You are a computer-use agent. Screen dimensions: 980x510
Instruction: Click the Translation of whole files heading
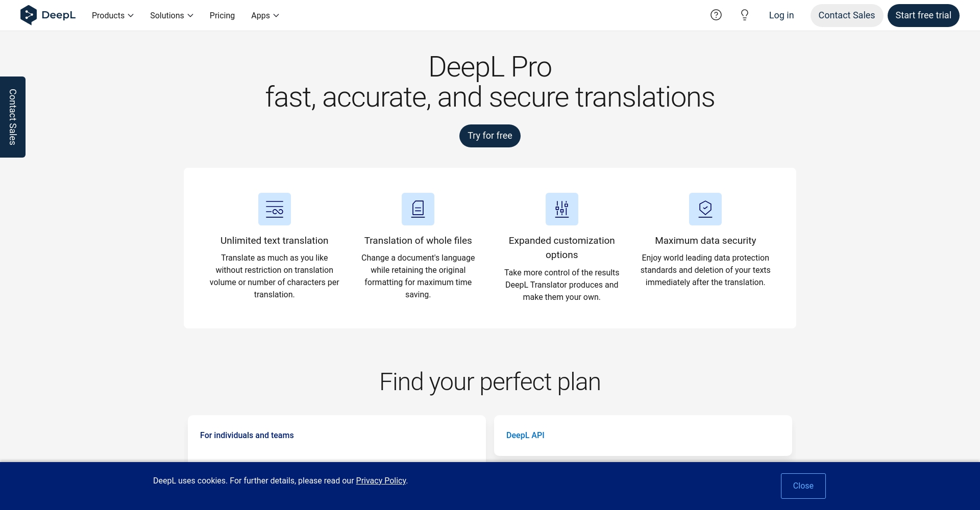[418, 241]
